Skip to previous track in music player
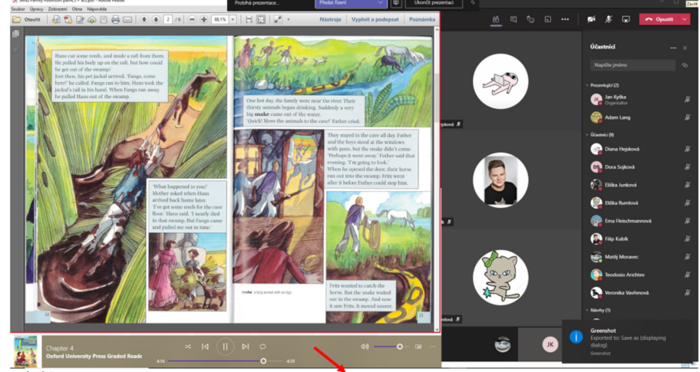 pos(205,347)
